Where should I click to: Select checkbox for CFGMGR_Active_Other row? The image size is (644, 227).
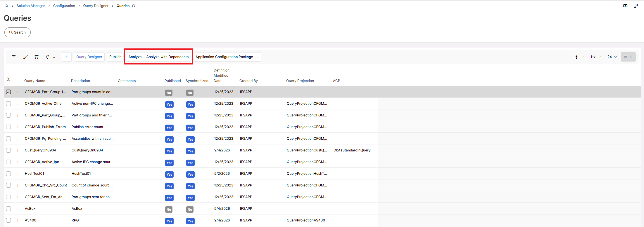pos(8,104)
